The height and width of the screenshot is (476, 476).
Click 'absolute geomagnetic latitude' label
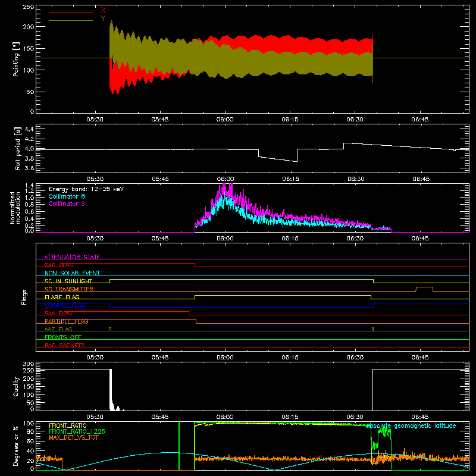tap(411, 426)
